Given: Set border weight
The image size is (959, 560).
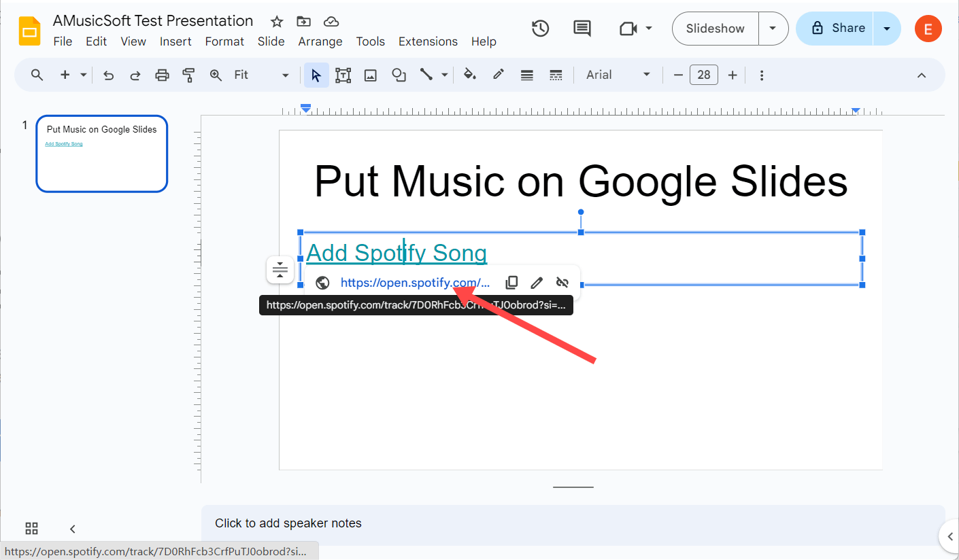Looking at the screenshot, I should pos(526,75).
